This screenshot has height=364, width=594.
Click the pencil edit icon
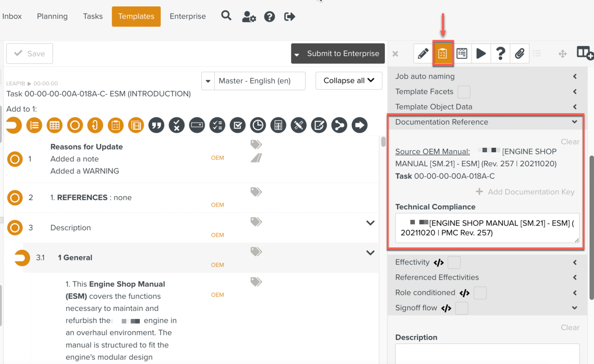coord(423,53)
